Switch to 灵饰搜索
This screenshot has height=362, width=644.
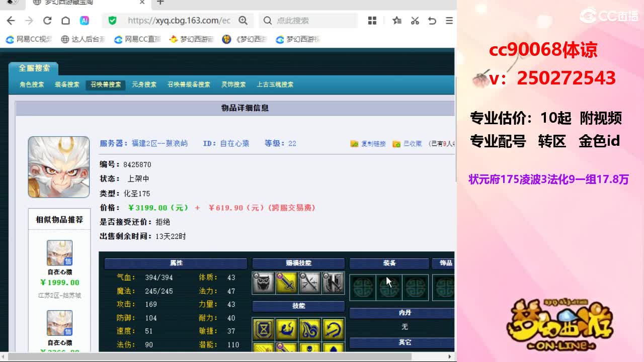233,84
